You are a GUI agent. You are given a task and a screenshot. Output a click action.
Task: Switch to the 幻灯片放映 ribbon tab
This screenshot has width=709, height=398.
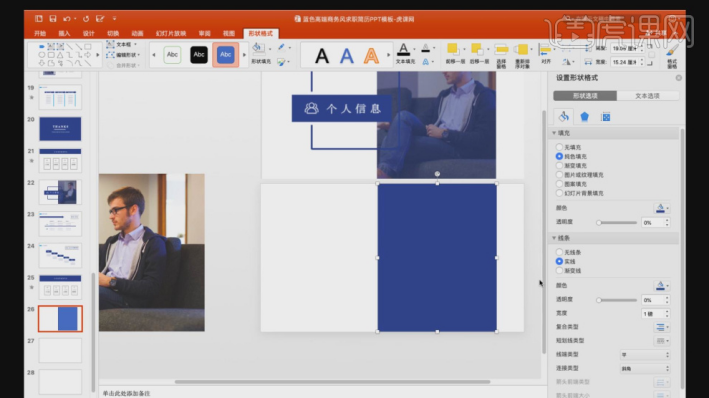171,33
